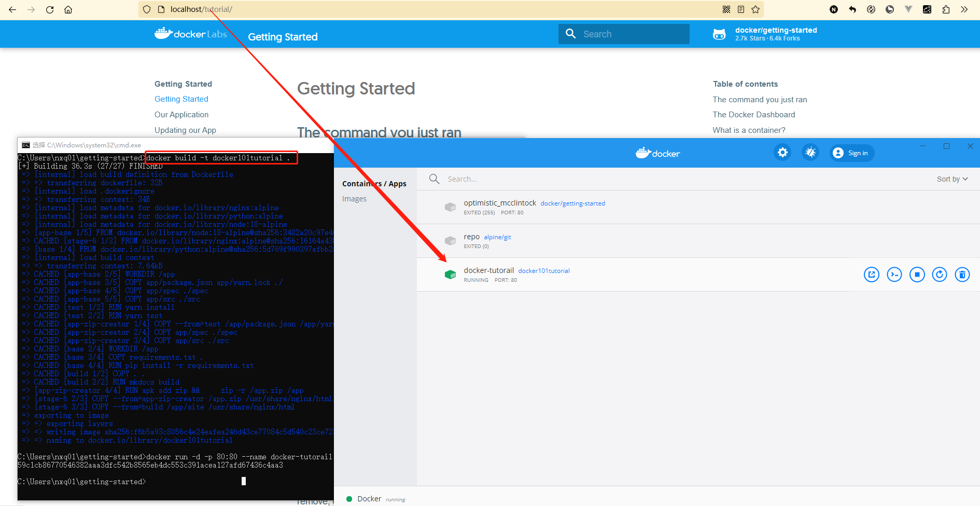Restart the docker-tutorail container
This screenshot has height=506, width=980.
(x=940, y=275)
